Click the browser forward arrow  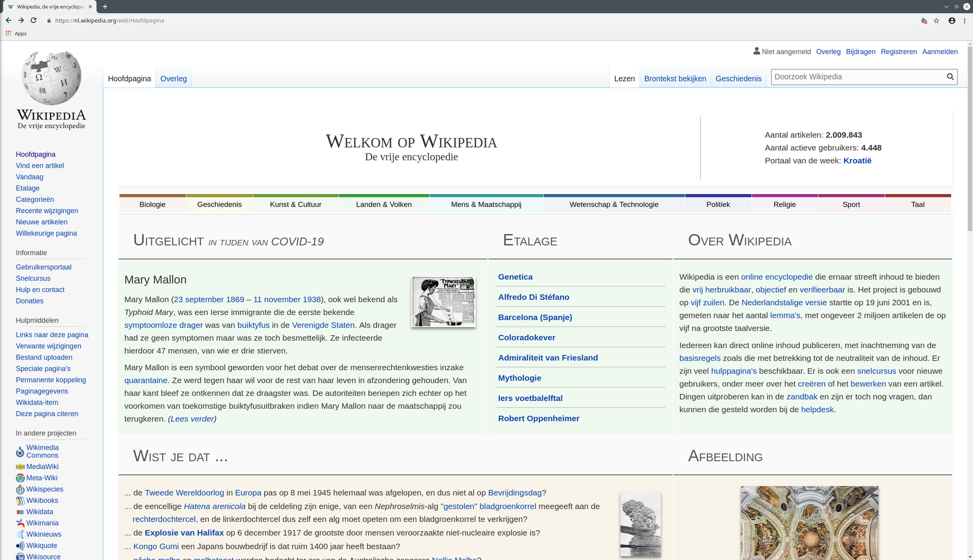(21, 20)
